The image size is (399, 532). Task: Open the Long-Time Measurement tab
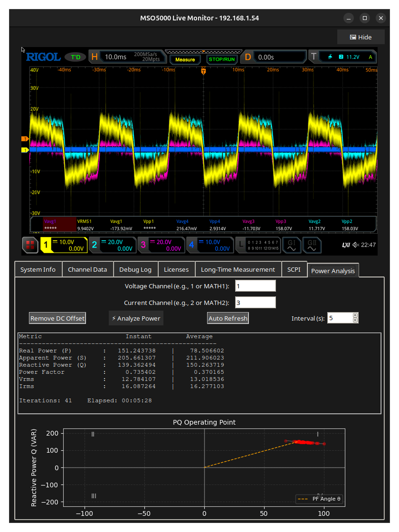tap(237, 269)
